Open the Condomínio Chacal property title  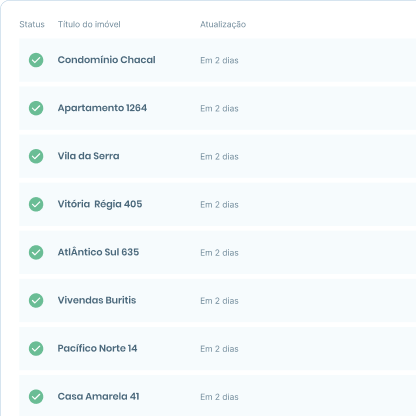coord(106,60)
